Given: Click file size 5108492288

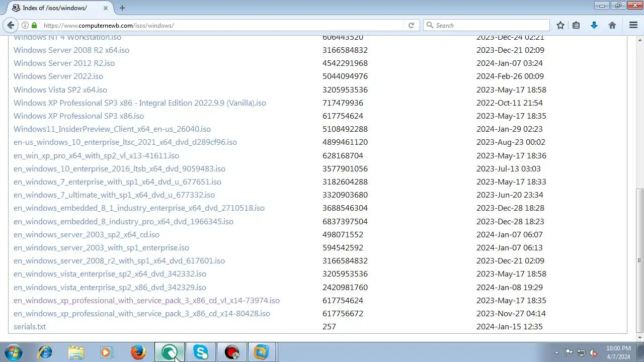Looking at the screenshot, I should [345, 129].
